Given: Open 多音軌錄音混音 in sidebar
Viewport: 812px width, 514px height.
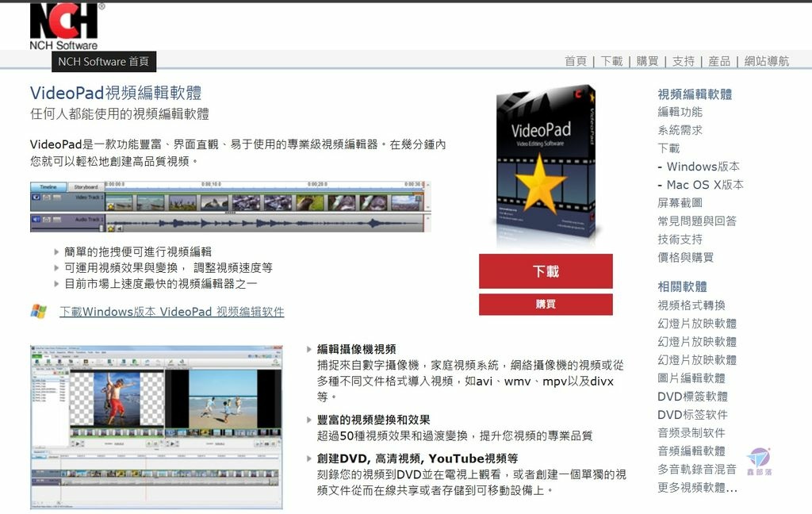Looking at the screenshot, I should pos(697,470).
